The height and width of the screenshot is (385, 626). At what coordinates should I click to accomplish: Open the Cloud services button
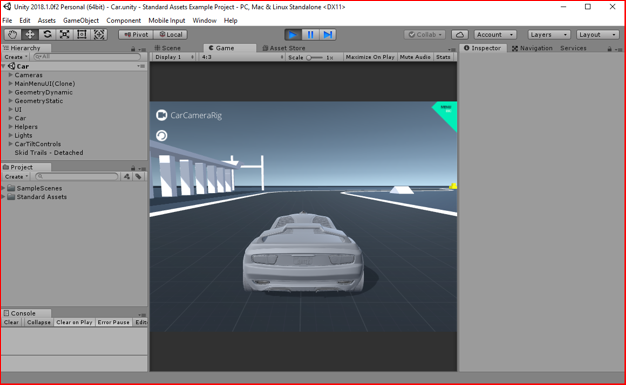460,35
